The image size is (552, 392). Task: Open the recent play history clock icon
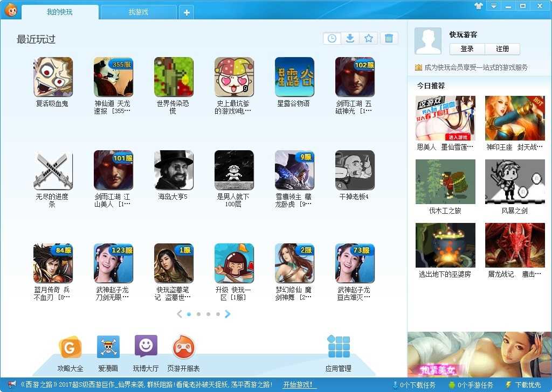pyautogui.click(x=332, y=38)
